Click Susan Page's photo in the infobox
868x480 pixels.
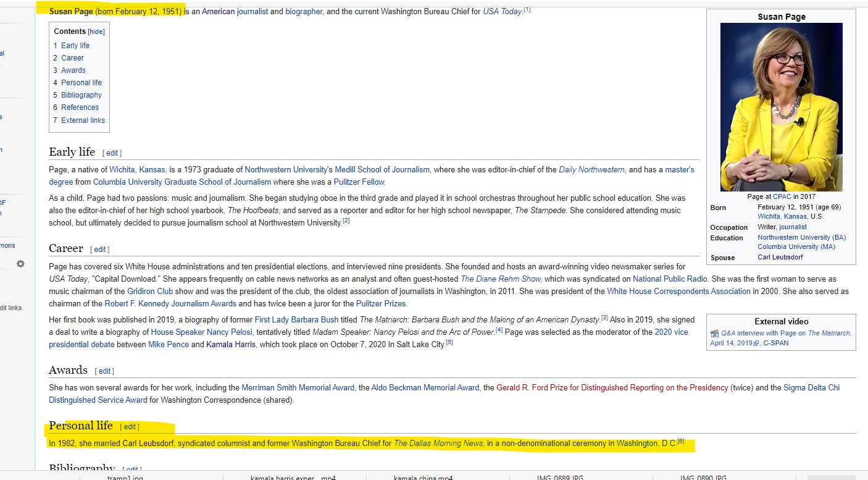click(781, 107)
